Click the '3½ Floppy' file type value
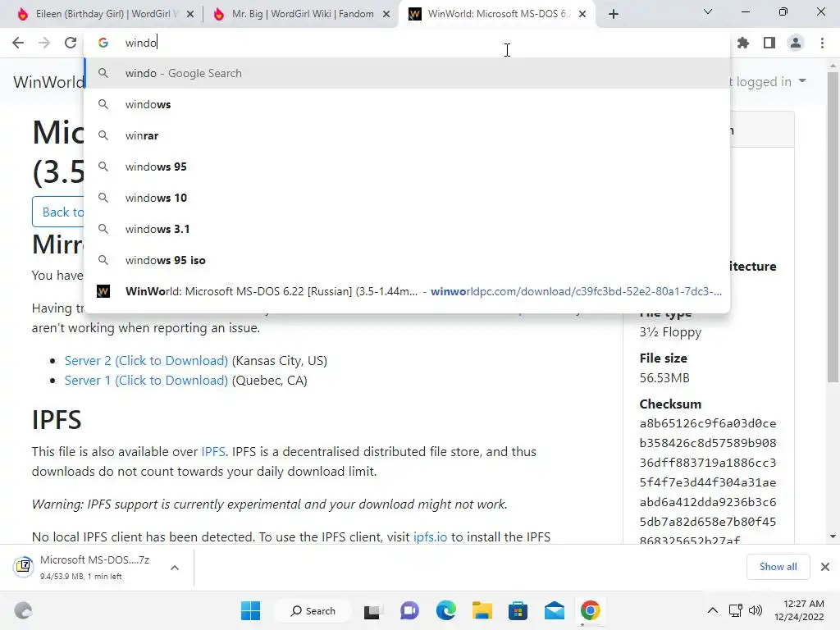 click(670, 332)
